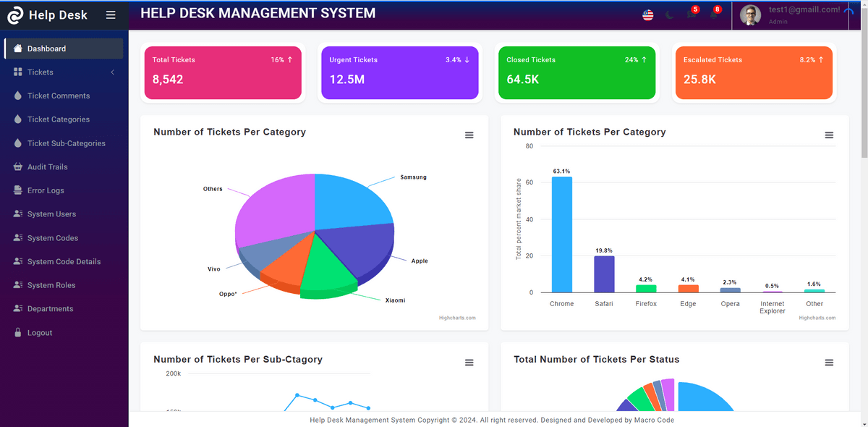Image resolution: width=868 pixels, height=427 pixels.
Task: Select the Urgent Tickets card showing 12.5M
Action: [400, 72]
